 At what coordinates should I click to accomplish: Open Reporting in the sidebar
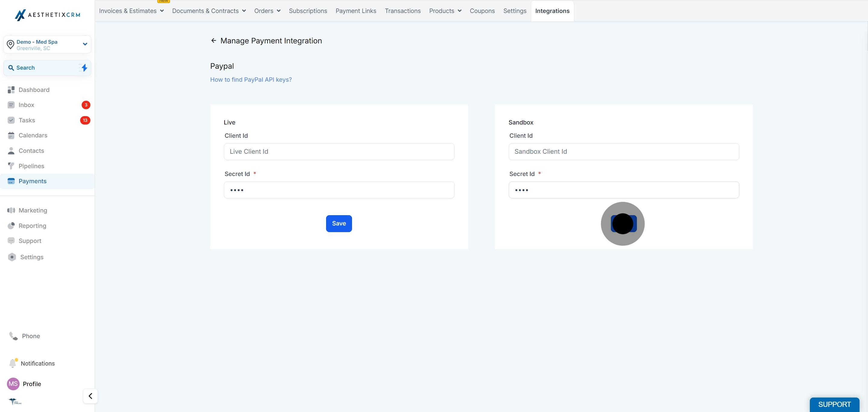32,225
